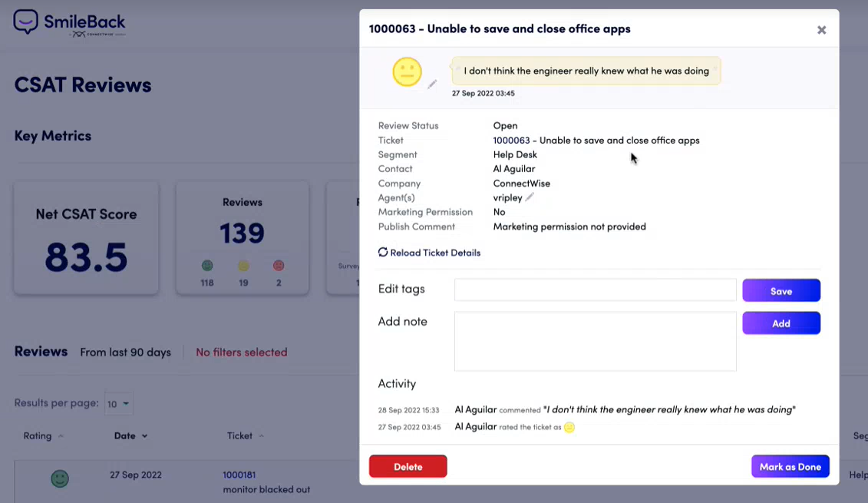Screen dimensions: 868x503
Task: Click the Review Status value Open
Action: coord(506,126)
